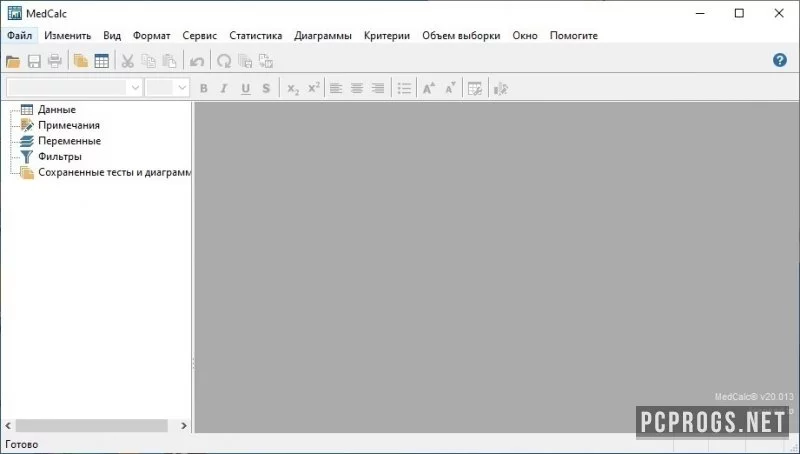Open the Окно menu
This screenshot has width=800, height=454.
[525, 36]
